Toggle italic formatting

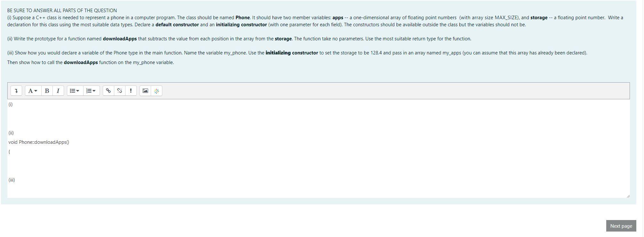click(58, 91)
